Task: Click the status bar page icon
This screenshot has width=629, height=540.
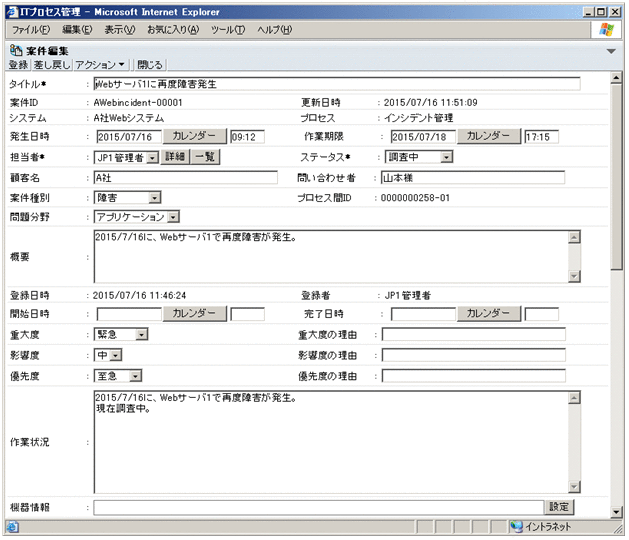Action: coord(12,526)
